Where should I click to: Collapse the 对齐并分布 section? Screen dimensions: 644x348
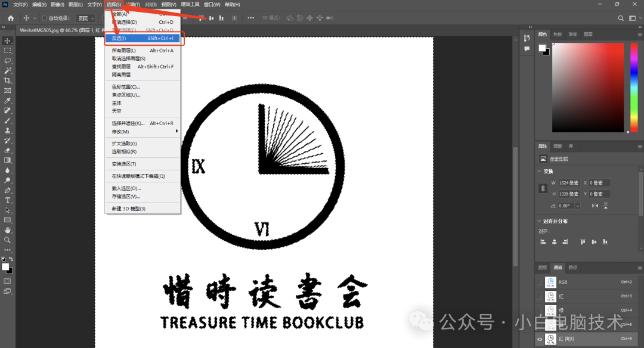tap(539, 221)
